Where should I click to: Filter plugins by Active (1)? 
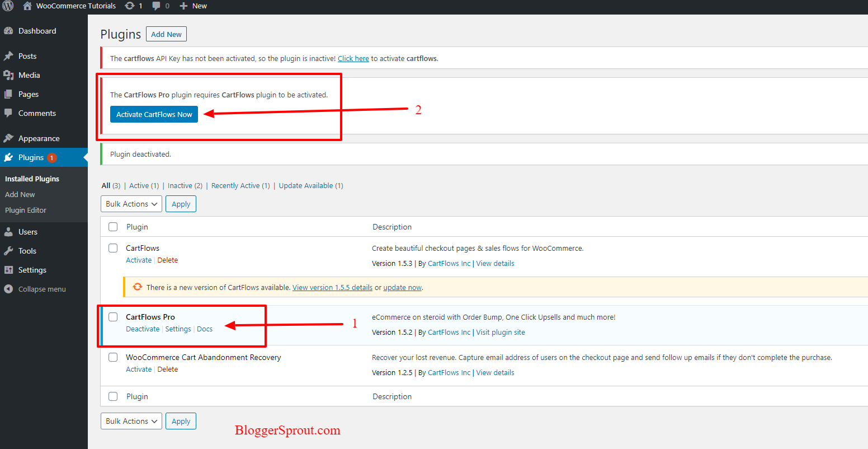(x=144, y=185)
